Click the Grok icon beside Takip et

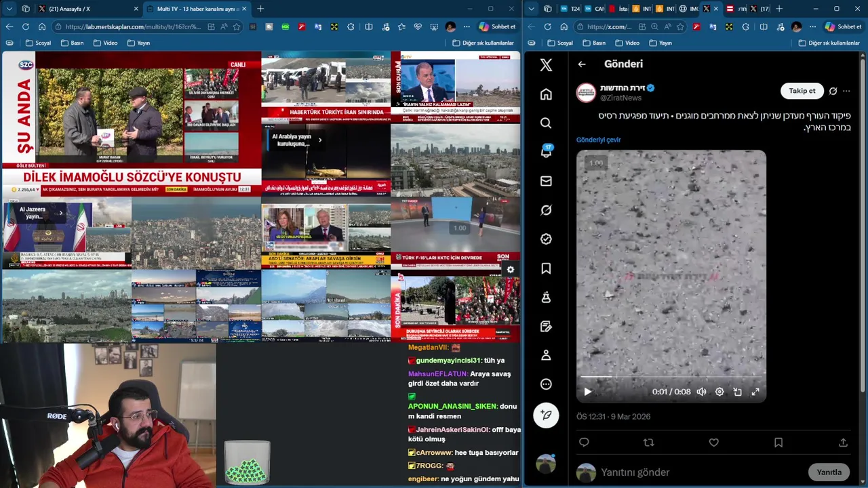tap(833, 91)
